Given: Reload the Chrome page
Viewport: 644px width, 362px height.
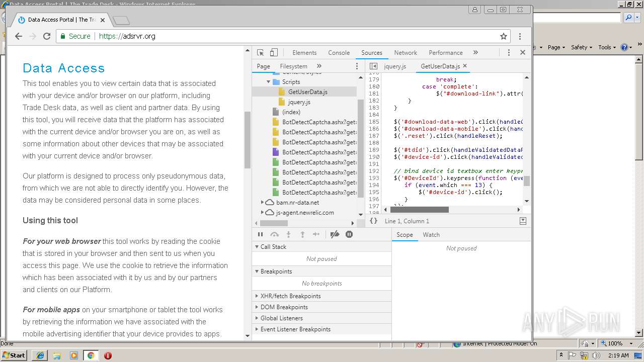Looking at the screenshot, I should click(x=47, y=36).
